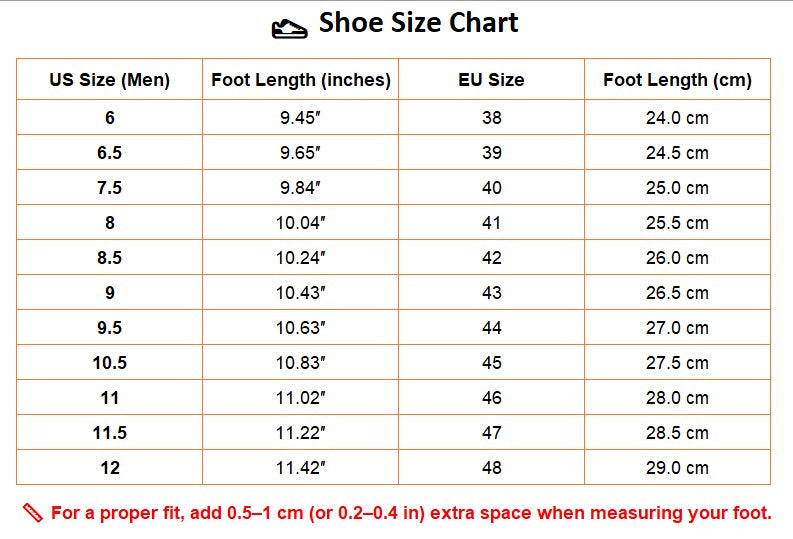Select EU size 40 cell
Viewport: 793px width, 539px height.
pyautogui.click(x=492, y=187)
